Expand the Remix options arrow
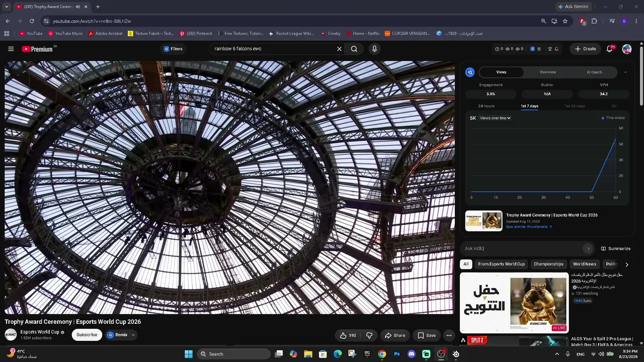Screen dimensions: 644x362 coord(133,335)
